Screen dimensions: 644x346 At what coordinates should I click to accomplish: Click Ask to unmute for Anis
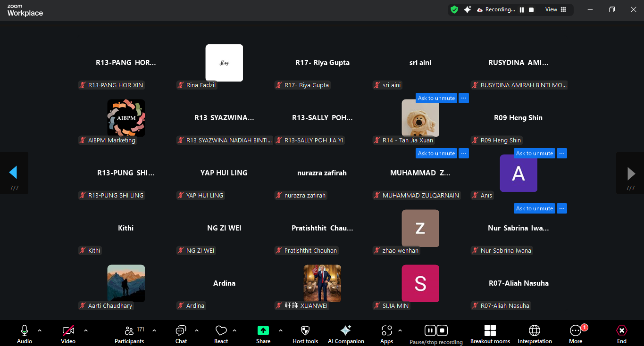pyautogui.click(x=534, y=153)
